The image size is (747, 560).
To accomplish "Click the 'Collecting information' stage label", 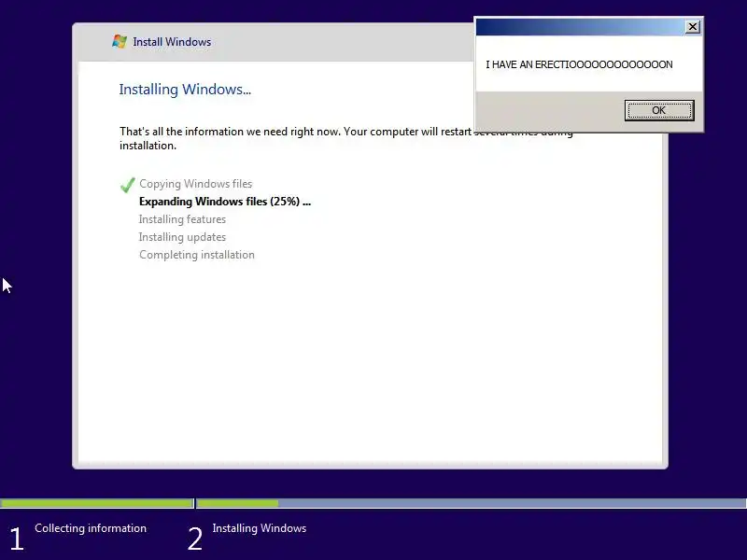I will (x=91, y=528).
